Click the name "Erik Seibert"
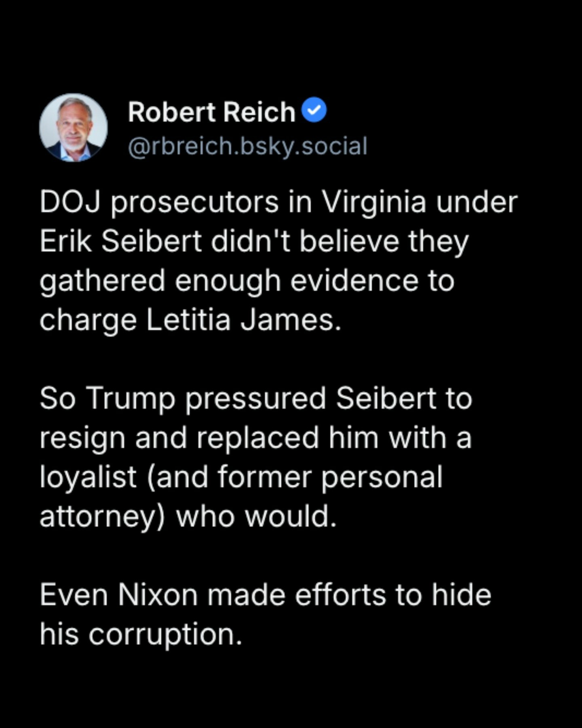The width and height of the screenshot is (582, 728). [120, 241]
